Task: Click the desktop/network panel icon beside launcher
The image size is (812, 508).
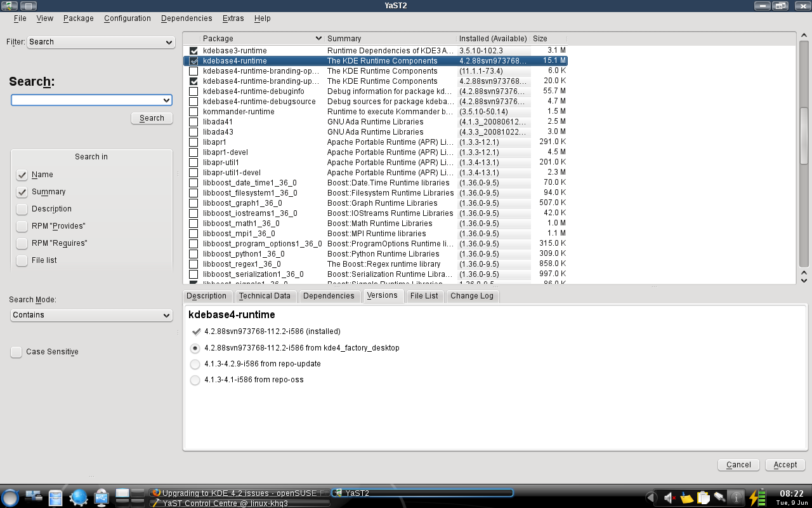Action: [x=33, y=497]
